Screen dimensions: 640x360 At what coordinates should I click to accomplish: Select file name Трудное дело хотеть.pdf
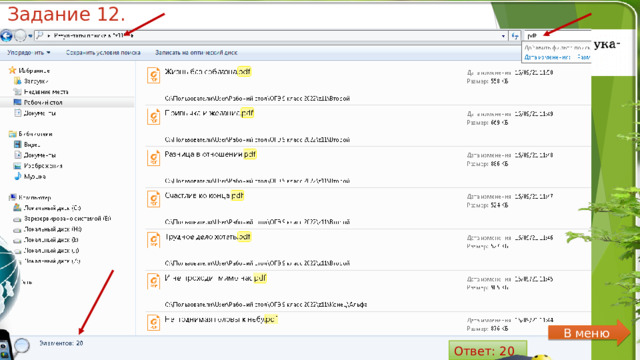(207, 236)
